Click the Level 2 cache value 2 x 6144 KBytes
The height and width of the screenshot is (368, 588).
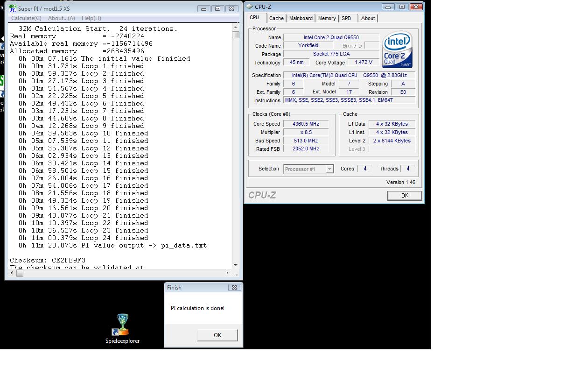point(392,141)
